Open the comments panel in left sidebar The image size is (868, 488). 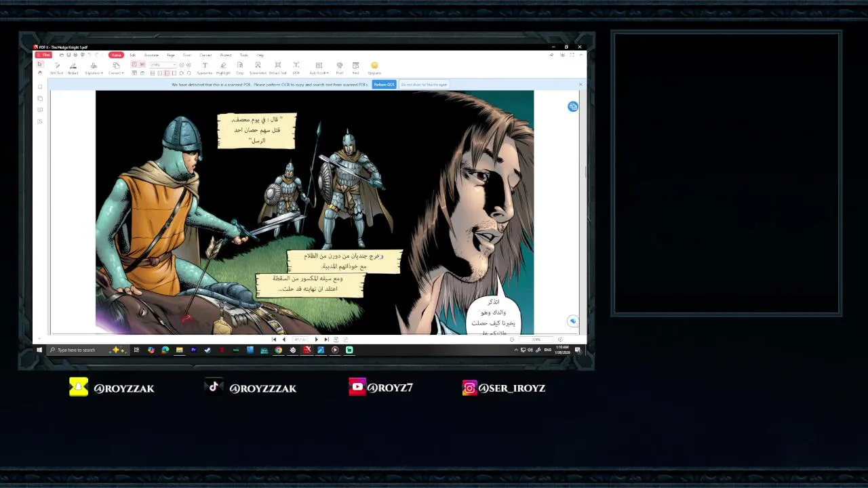(x=40, y=110)
